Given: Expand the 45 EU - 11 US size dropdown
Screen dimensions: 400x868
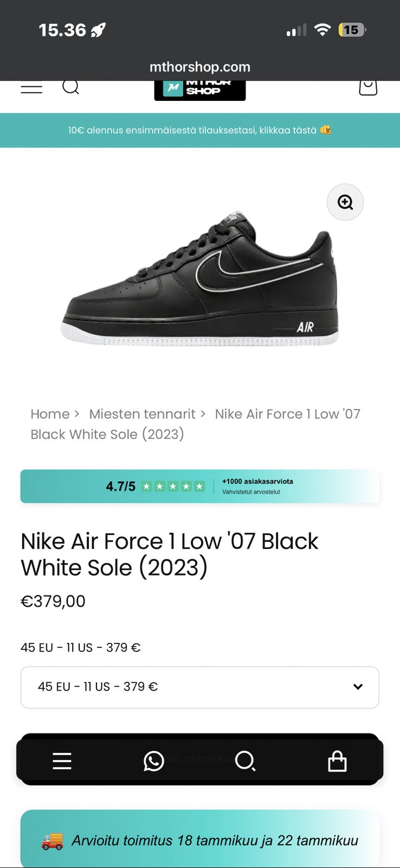Looking at the screenshot, I should click(199, 687).
